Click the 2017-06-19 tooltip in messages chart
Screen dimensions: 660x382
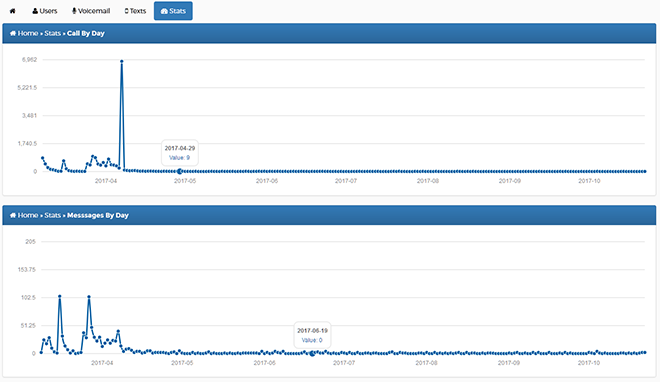point(312,335)
